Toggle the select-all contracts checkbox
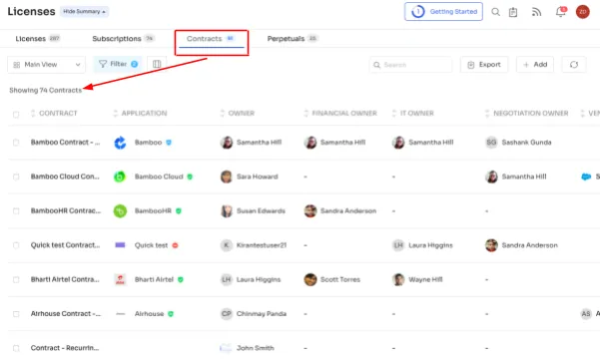This screenshot has width=600, height=364. click(16, 114)
